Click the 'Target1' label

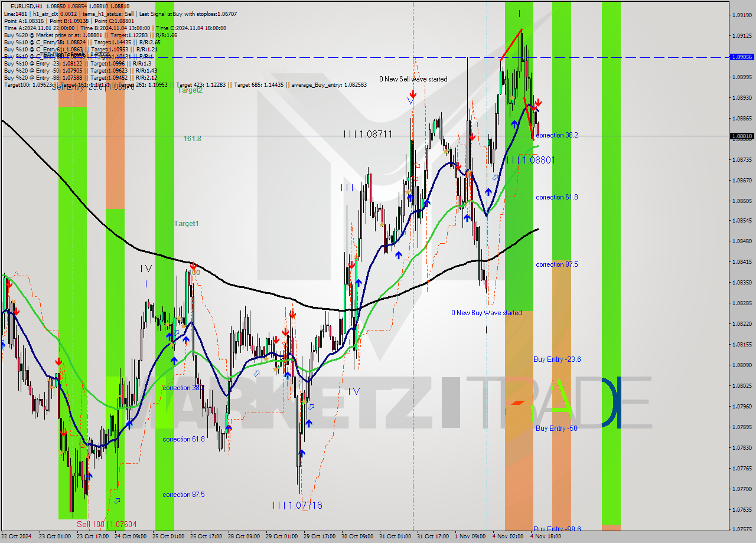click(x=186, y=224)
